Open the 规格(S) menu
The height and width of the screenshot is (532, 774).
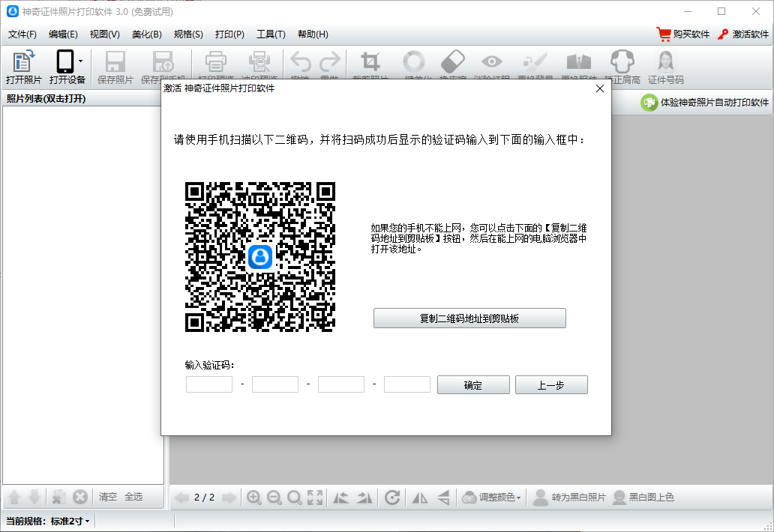pos(188,34)
